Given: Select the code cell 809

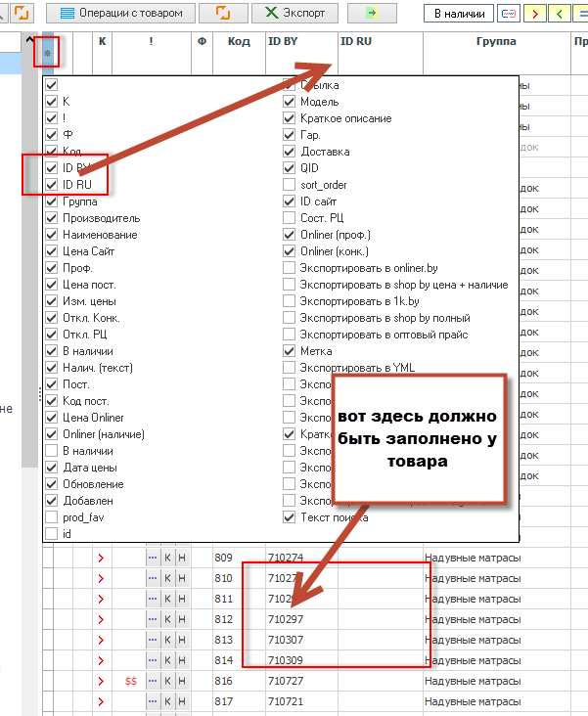Looking at the screenshot, I should tap(239, 558).
